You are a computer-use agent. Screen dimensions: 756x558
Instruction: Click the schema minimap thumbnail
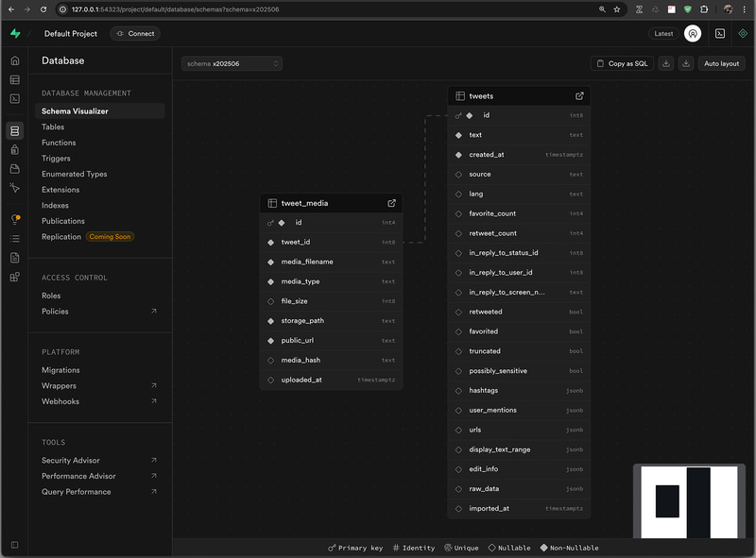click(x=689, y=501)
